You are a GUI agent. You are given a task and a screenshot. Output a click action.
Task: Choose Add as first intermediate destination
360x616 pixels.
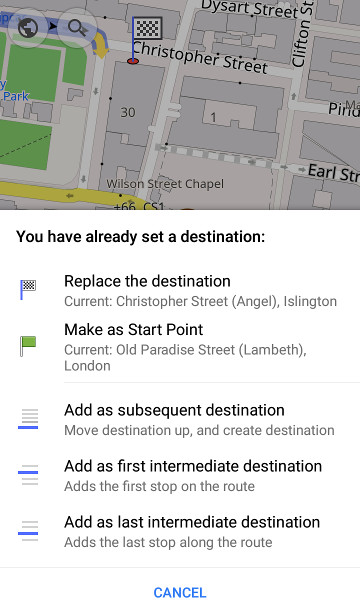click(180, 475)
